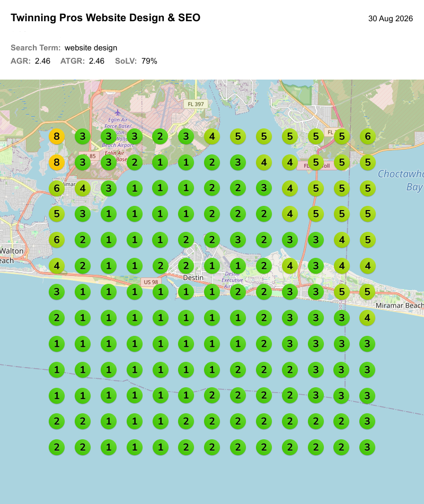Select the only 5 marker in the fifth row
The height and width of the screenshot is (504, 424).
(367, 240)
